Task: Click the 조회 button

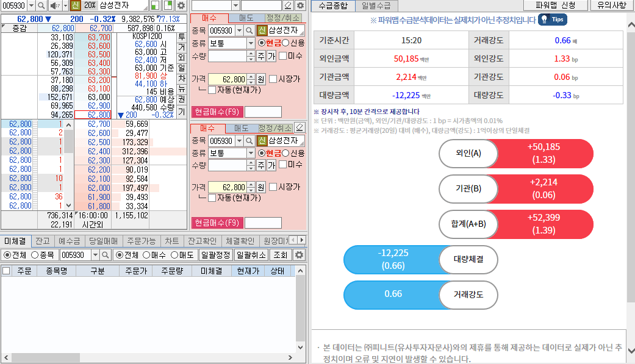Action: point(280,255)
